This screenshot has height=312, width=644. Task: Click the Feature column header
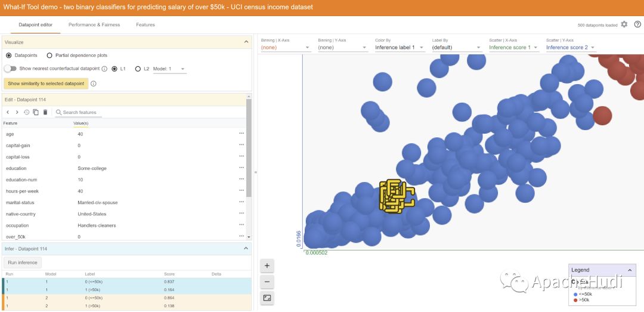10,123
